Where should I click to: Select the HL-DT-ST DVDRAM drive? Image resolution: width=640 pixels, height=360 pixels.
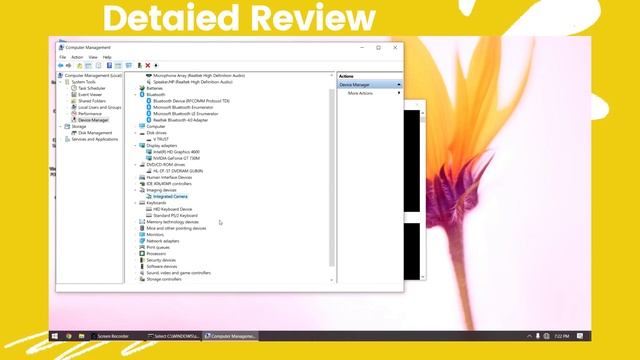coord(178,171)
